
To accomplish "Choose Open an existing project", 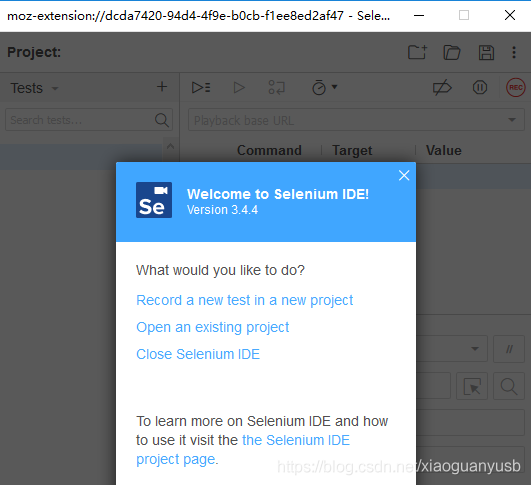I will (x=212, y=328).
